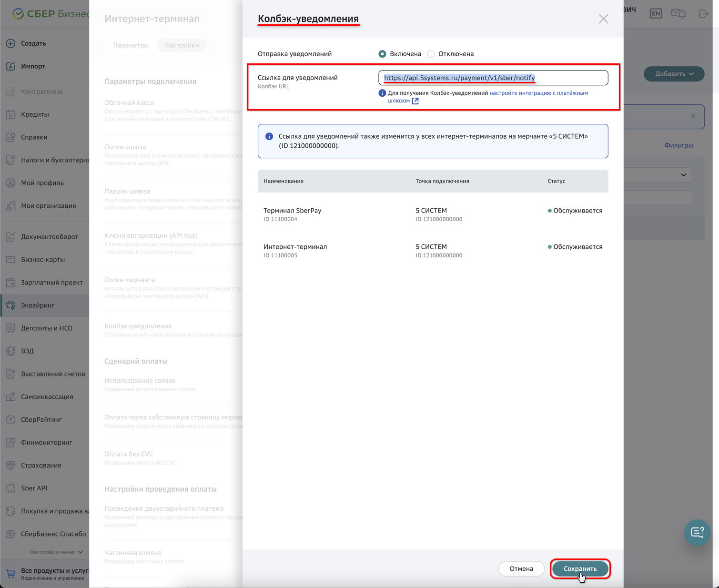Dismiss the background notification banner
719x588 pixels.
click(693, 116)
